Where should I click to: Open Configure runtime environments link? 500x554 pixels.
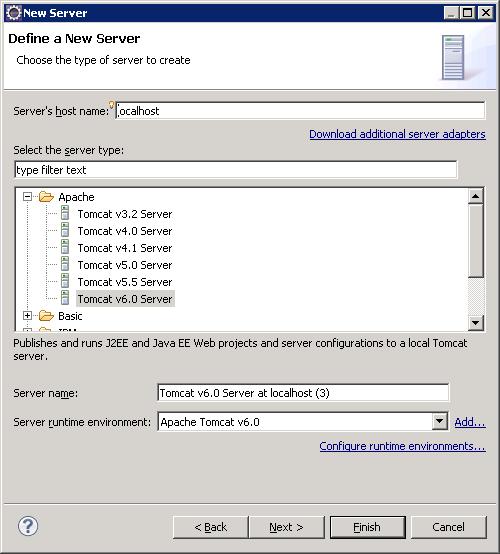click(x=402, y=446)
